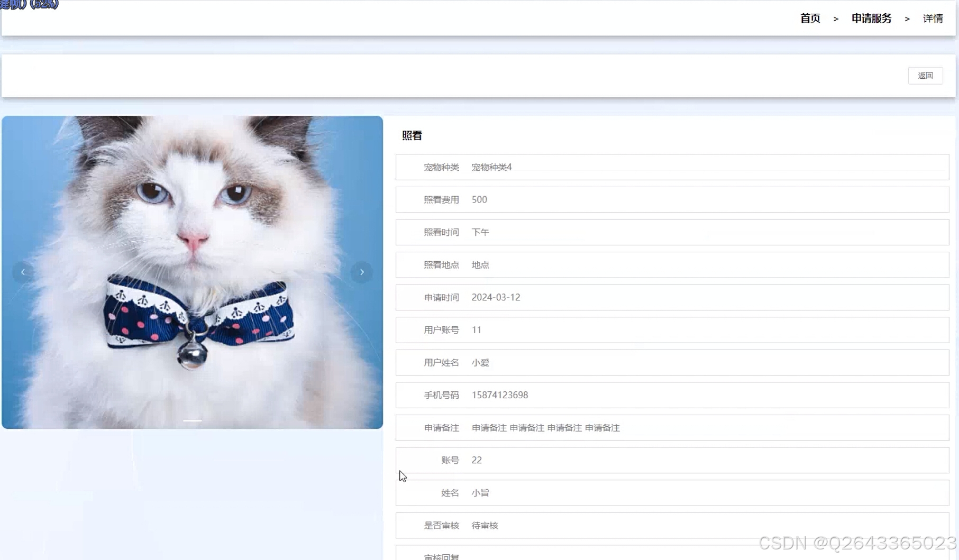Screen dimensions: 959x560
Task: Click the 账号 value 22
Action: 477,460
